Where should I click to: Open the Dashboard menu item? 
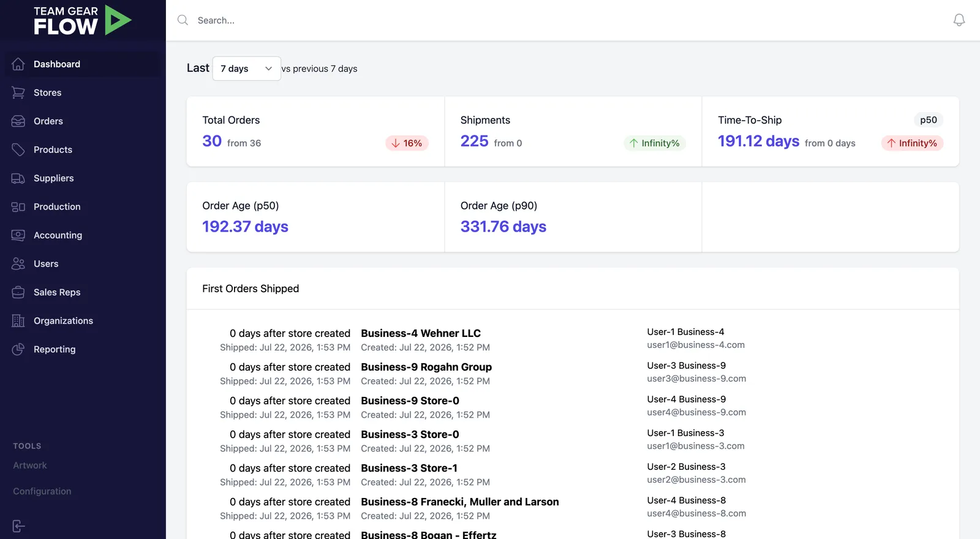point(83,64)
